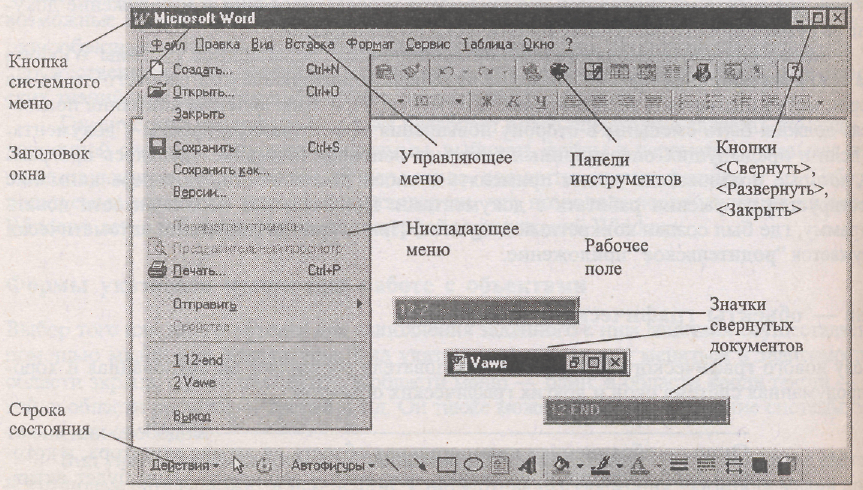
Task: Select the Oval drawing tool
Action: 473,465
